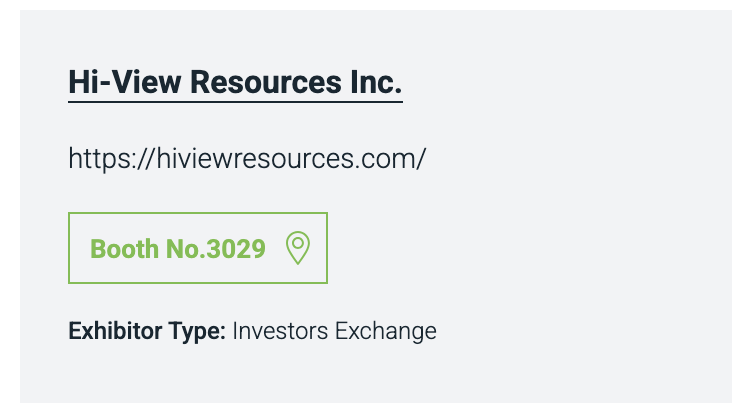This screenshot has height=414, width=742.
Task: Click the map pin location icon
Action: coord(298,248)
